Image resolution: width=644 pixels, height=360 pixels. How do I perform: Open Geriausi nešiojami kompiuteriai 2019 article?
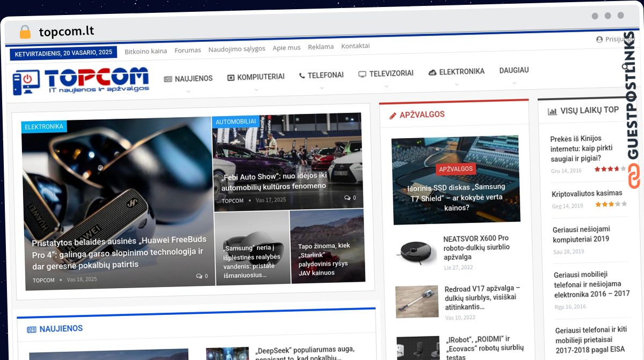(x=581, y=234)
